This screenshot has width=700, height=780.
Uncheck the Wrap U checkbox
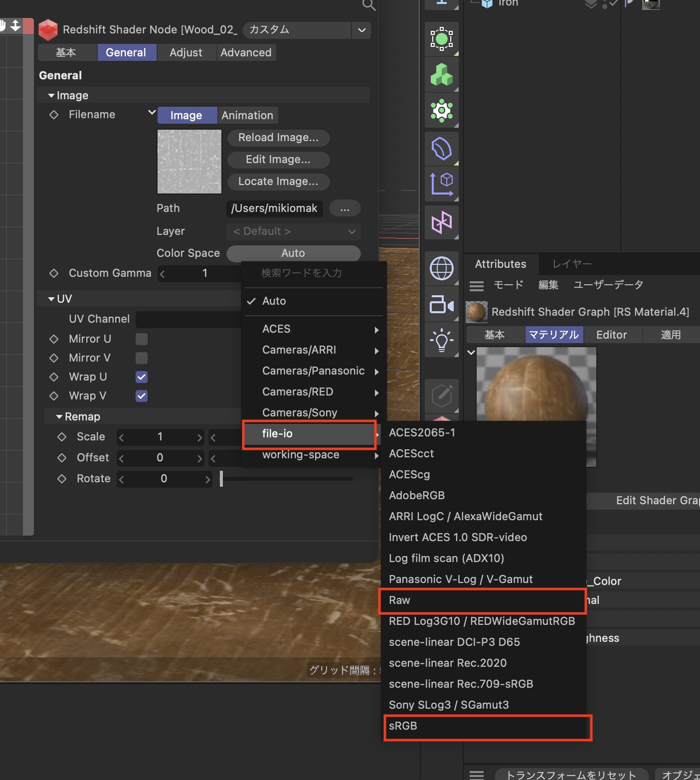pyautogui.click(x=142, y=377)
